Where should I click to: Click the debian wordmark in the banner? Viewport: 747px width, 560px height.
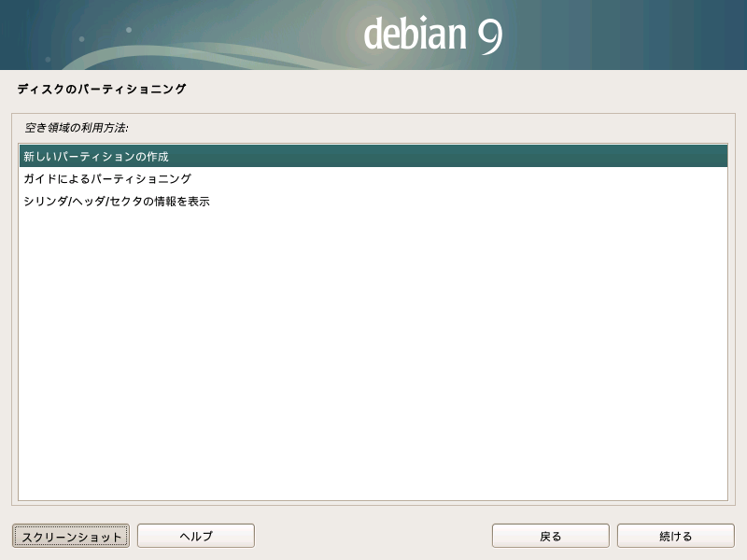coord(415,35)
